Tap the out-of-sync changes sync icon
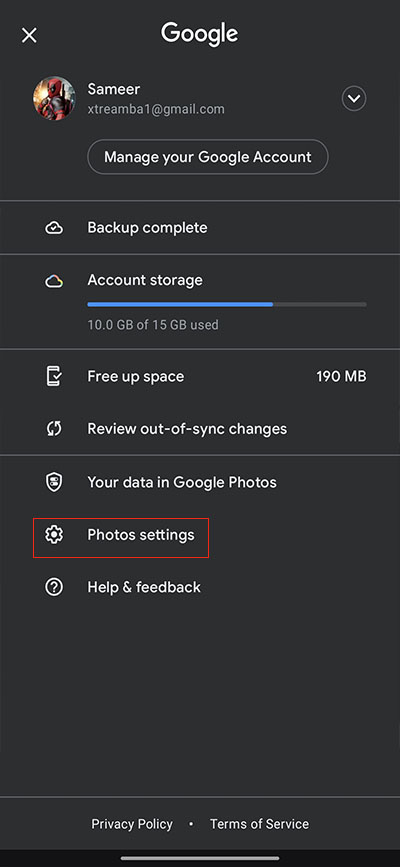This screenshot has height=867, width=400. [x=54, y=429]
